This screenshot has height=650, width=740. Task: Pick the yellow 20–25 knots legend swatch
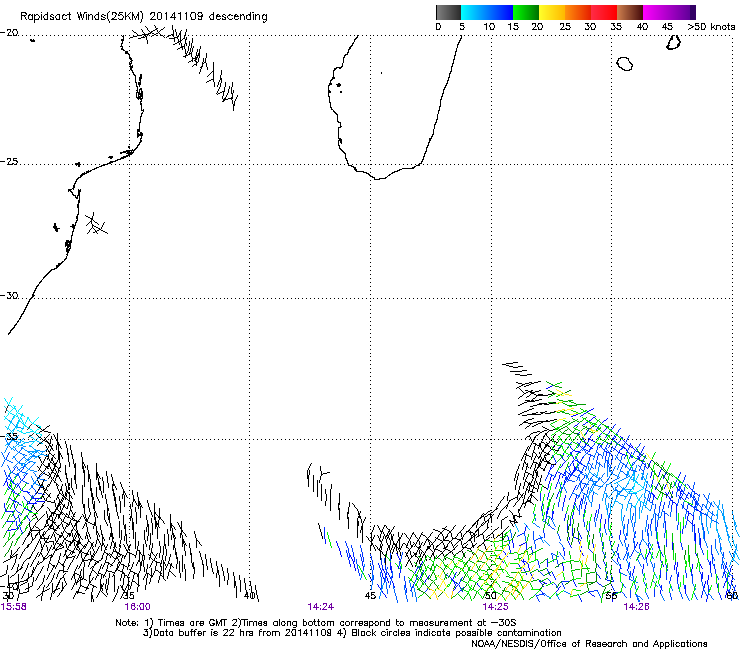click(x=552, y=12)
